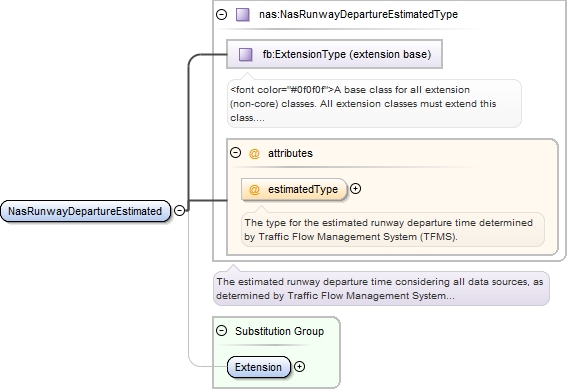Screen dimensions: 568x390
Task: Select the estimatedType attribute node
Action: (294, 189)
